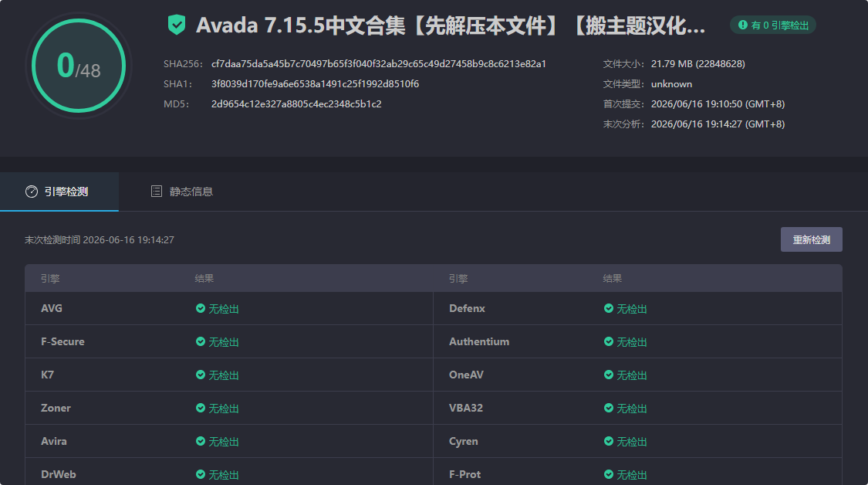This screenshot has width=868, height=485.
Task: Open the 引擎检测 tab
Action: 59,192
